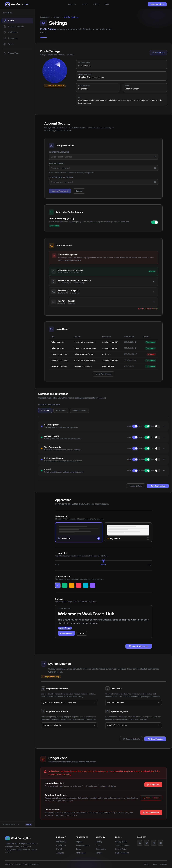
Task: Click the View Full History button
Action: 103,374
